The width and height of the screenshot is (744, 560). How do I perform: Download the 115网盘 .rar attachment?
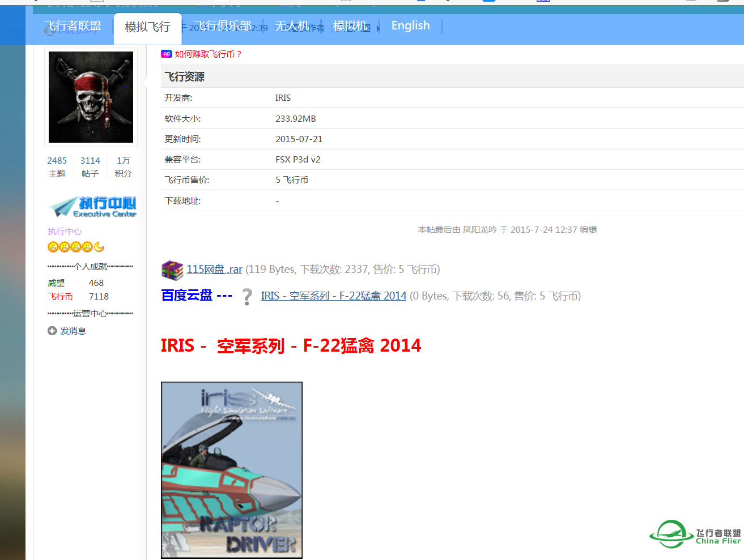pyautogui.click(x=214, y=270)
